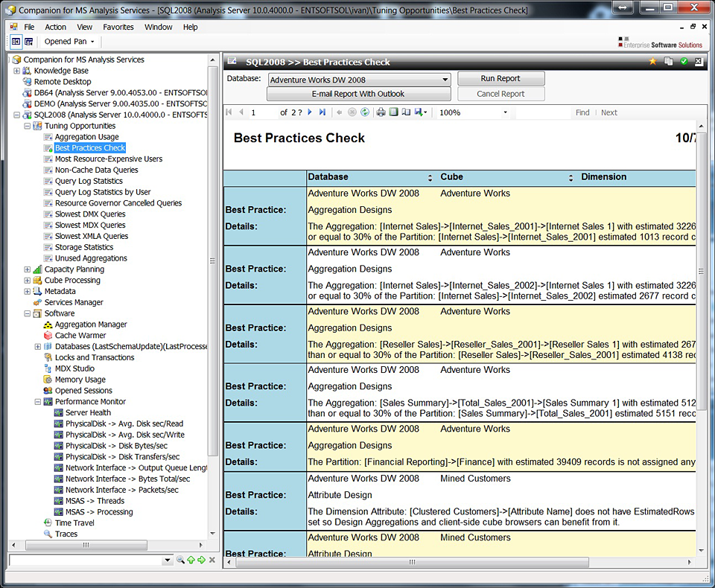Open dropdown of search box below tree
Screen dimensions: 715x588
[x=168, y=560]
